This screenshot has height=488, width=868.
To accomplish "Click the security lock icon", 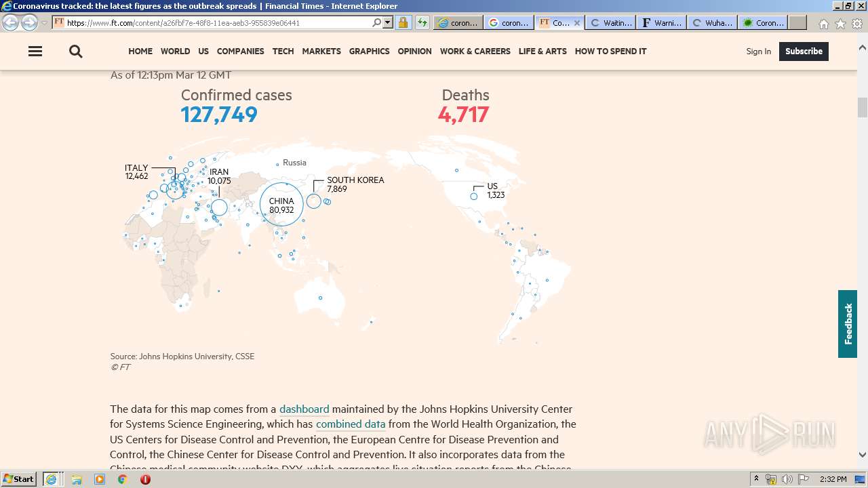I will click(x=403, y=22).
